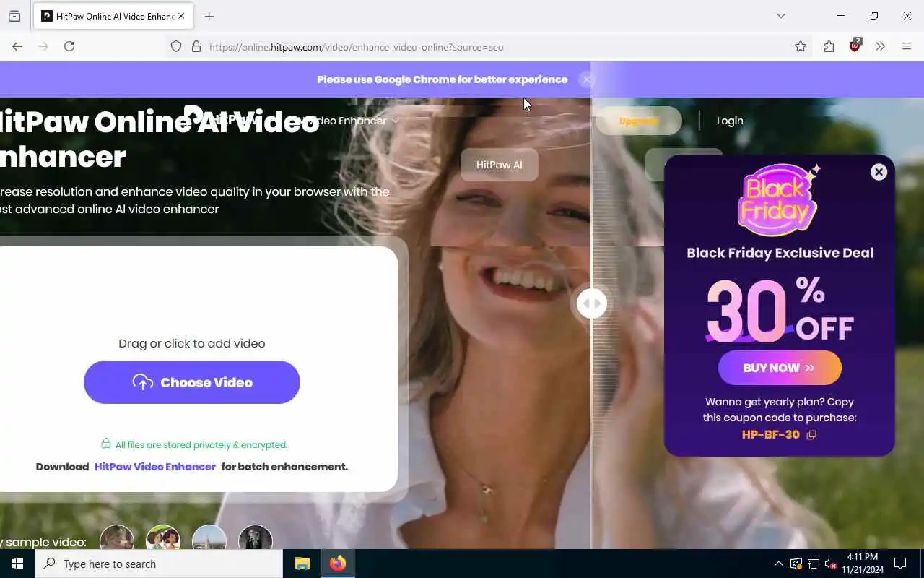Reload the page with refresh icon
The width and height of the screenshot is (924, 578).
point(69,46)
